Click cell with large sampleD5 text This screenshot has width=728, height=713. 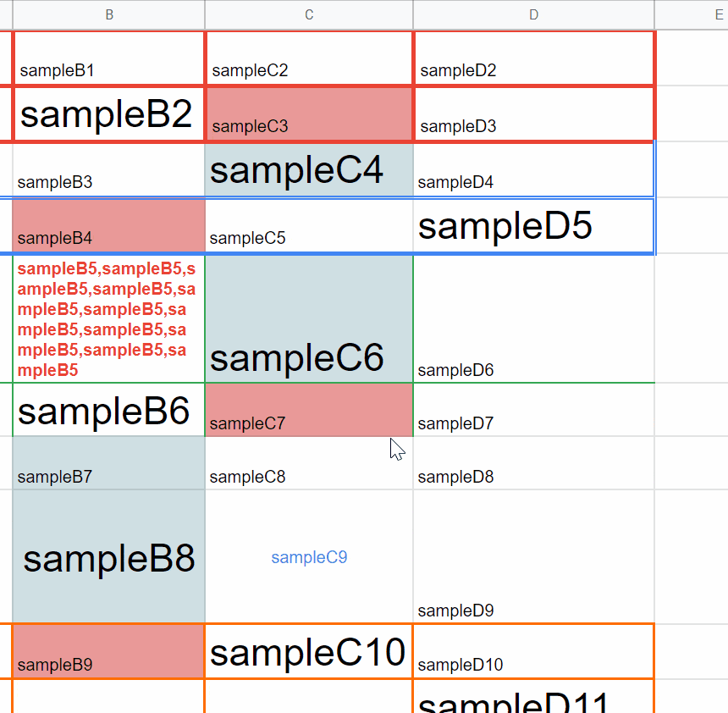(533, 226)
